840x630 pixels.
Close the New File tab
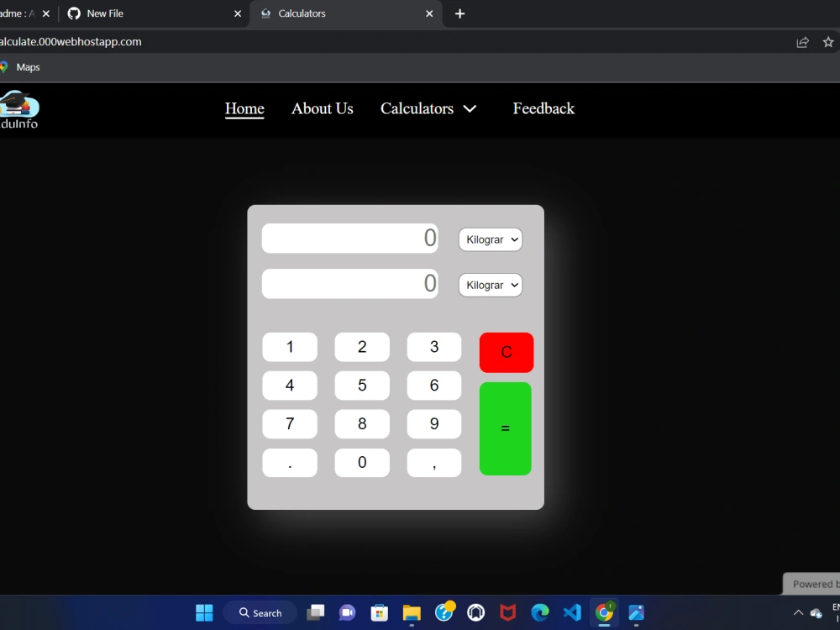click(238, 14)
